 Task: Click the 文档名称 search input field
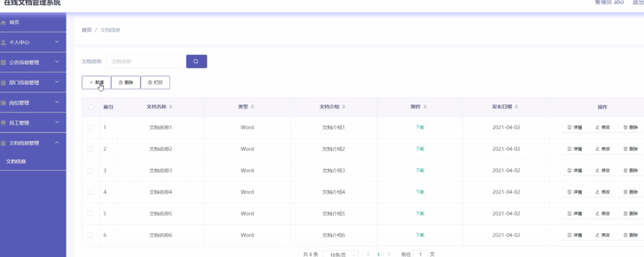click(x=144, y=62)
